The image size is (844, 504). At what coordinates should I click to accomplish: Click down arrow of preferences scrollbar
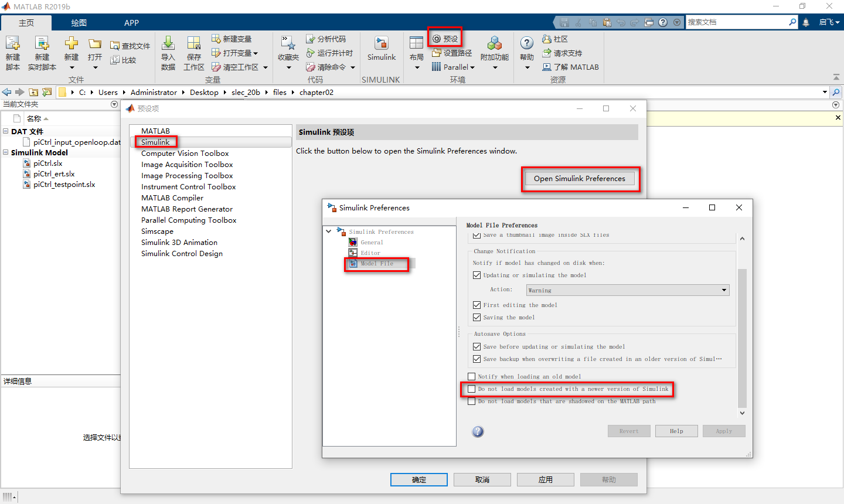[x=742, y=413]
